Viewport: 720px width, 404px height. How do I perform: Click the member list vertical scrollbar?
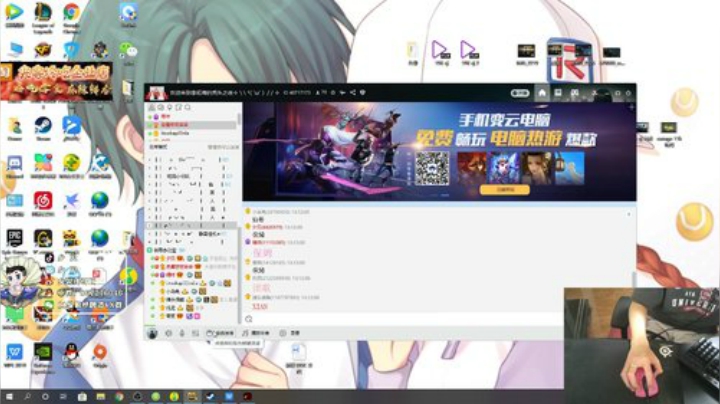[239, 275]
